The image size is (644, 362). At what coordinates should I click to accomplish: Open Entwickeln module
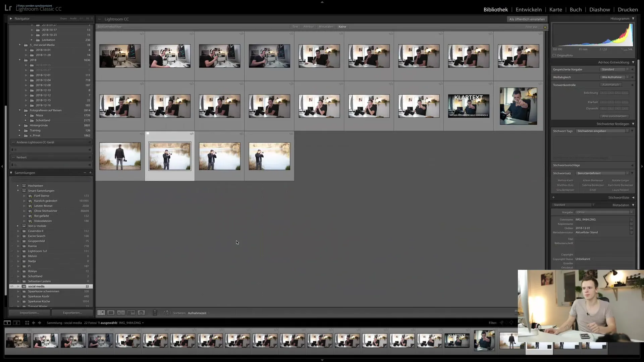[529, 9]
